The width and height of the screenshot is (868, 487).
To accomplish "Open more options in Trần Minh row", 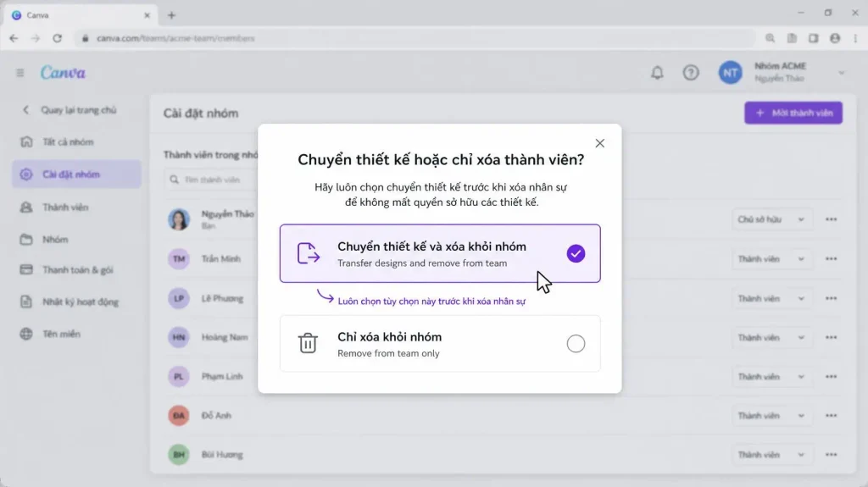I will [831, 259].
